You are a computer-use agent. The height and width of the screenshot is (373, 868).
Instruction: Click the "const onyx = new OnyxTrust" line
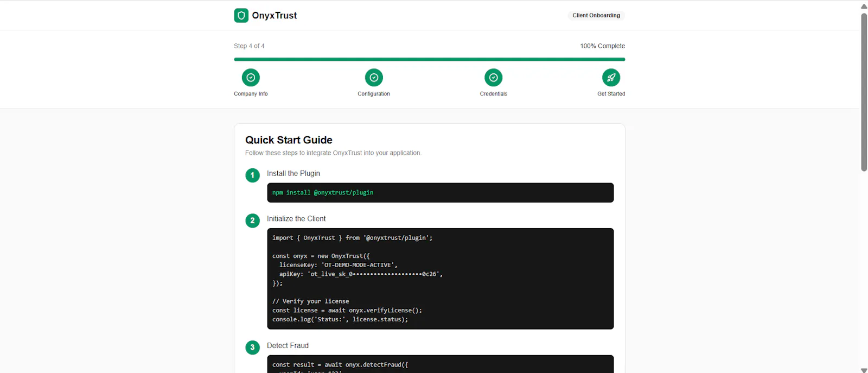(x=321, y=256)
